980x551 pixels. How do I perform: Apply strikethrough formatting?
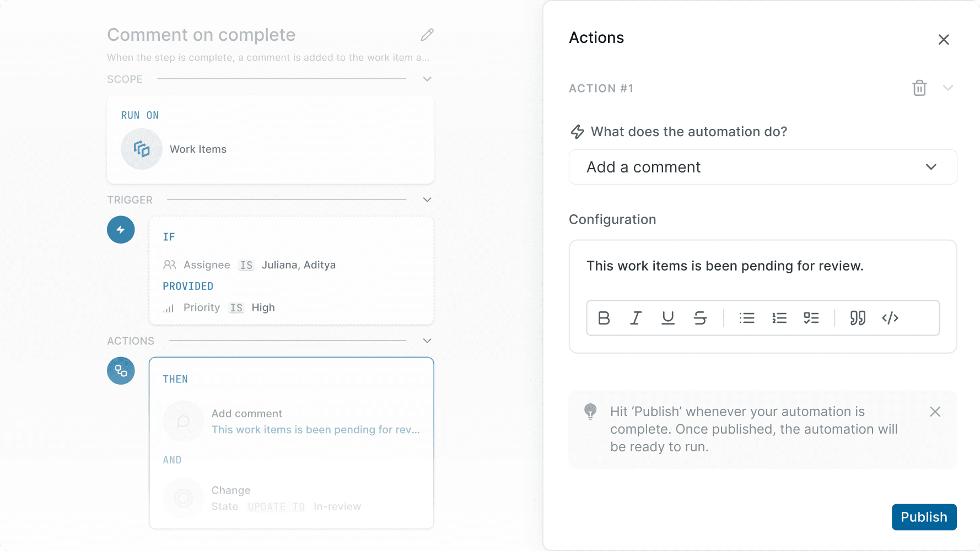(701, 318)
